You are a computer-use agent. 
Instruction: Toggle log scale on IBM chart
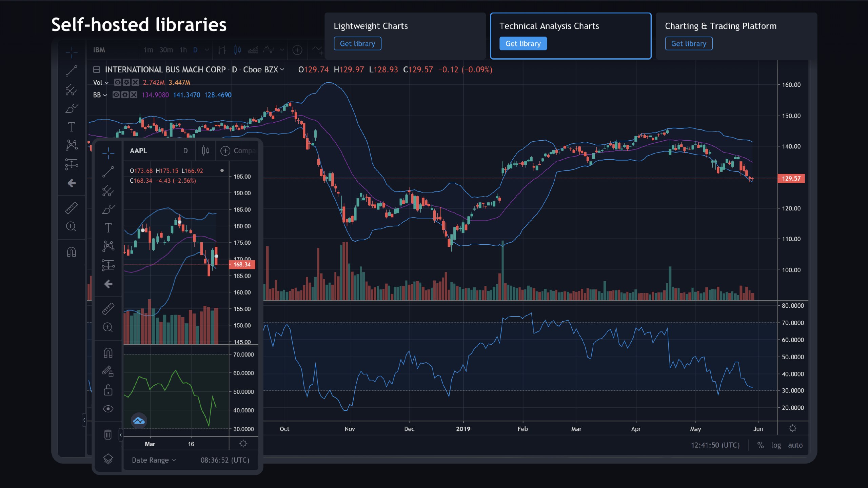tap(776, 445)
